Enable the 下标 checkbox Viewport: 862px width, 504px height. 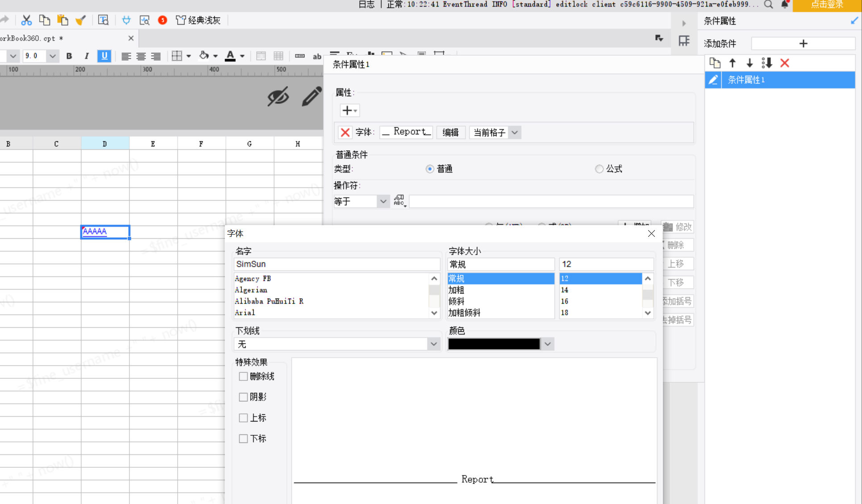[x=243, y=438]
